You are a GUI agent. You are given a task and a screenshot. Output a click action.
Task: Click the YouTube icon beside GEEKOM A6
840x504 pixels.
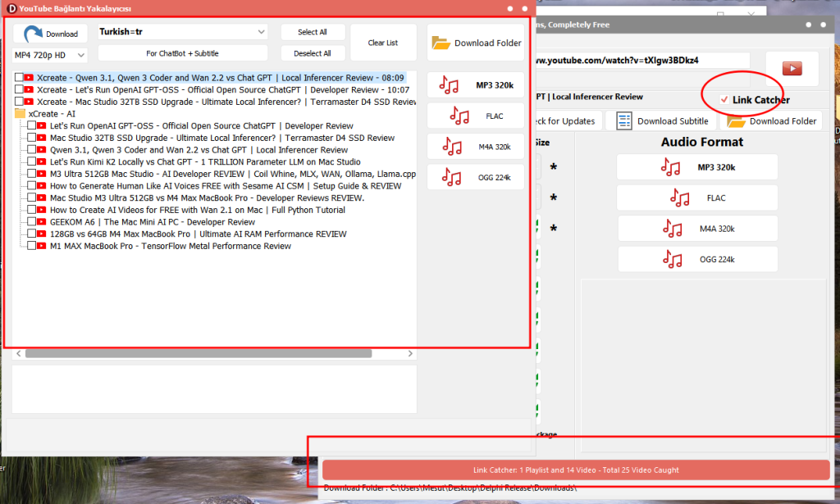(x=41, y=222)
